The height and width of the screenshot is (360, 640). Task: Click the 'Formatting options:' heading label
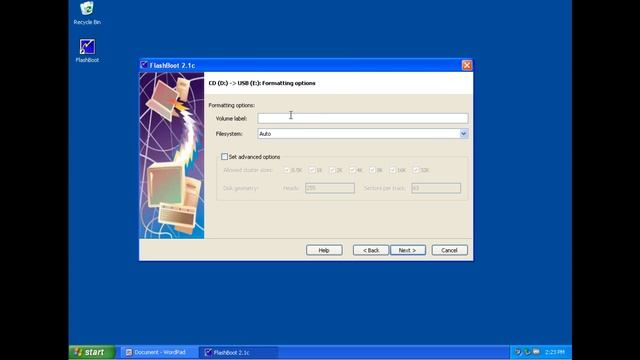click(231, 105)
